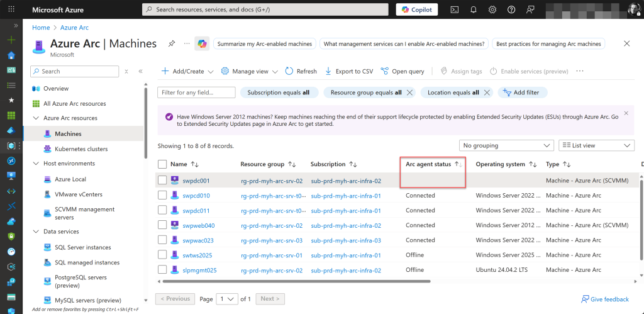The width and height of the screenshot is (644, 314).
Task: Collapse the Azure Arc resources section
Action: pos(35,118)
